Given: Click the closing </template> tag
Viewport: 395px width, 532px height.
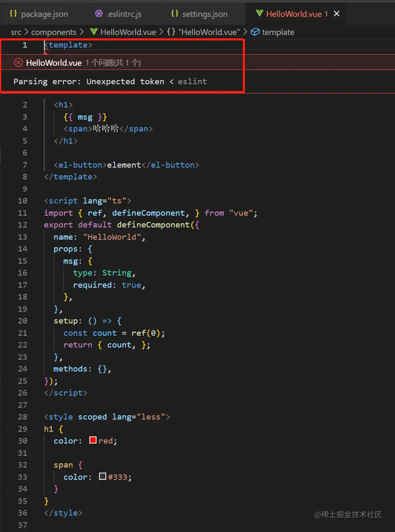Looking at the screenshot, I should coord(70,176).
